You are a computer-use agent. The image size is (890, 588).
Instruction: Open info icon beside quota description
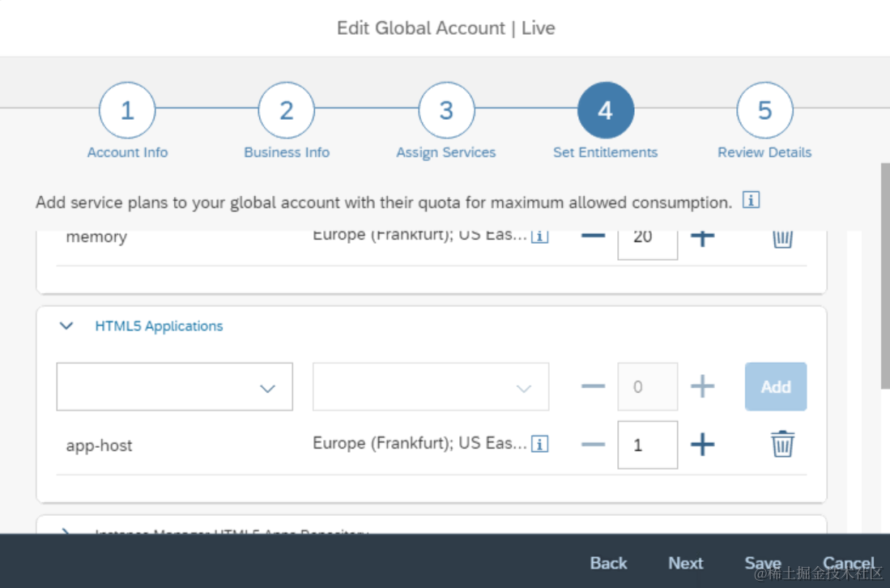(x=751, y=200)
